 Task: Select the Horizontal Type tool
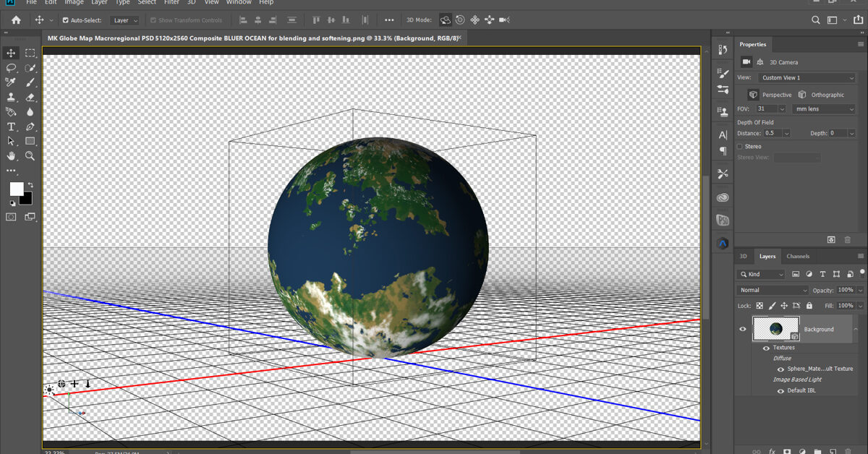pyautogui.click(x=11, y=127)
